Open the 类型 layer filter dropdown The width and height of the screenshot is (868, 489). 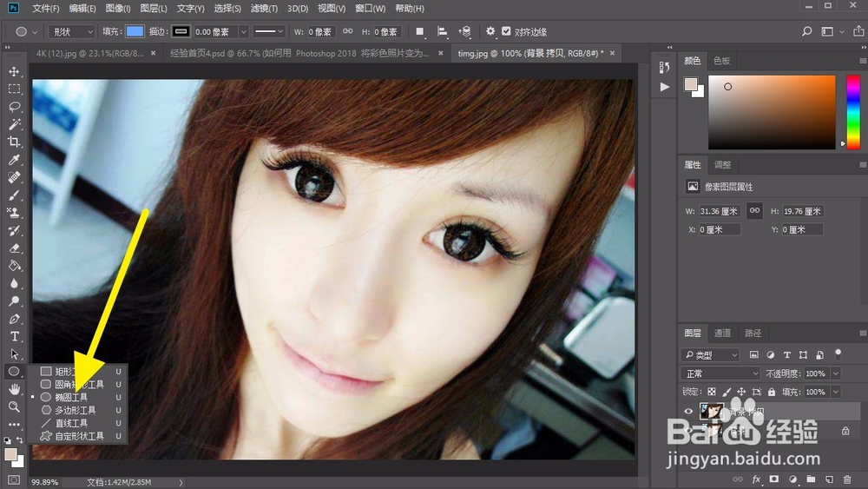coord(712,354)
